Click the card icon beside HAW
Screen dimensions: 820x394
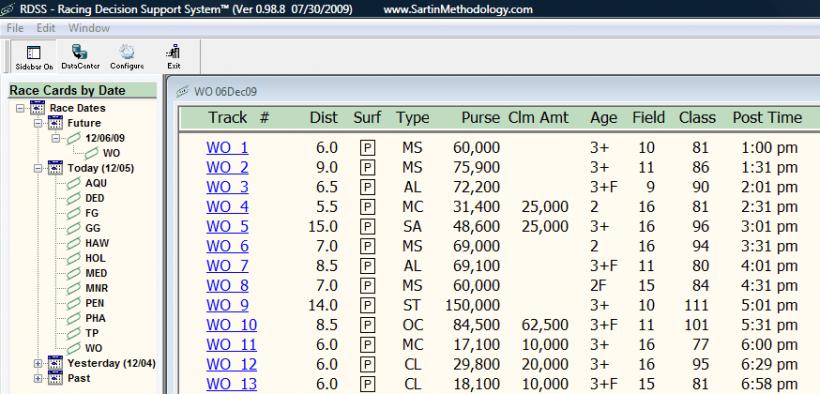click(x=73, y=243)
